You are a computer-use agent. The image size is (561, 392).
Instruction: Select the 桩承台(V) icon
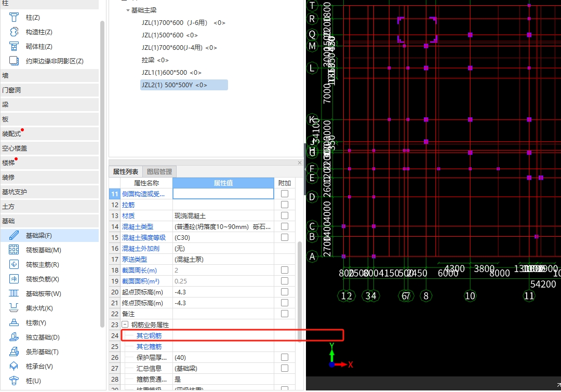(14, 366)
